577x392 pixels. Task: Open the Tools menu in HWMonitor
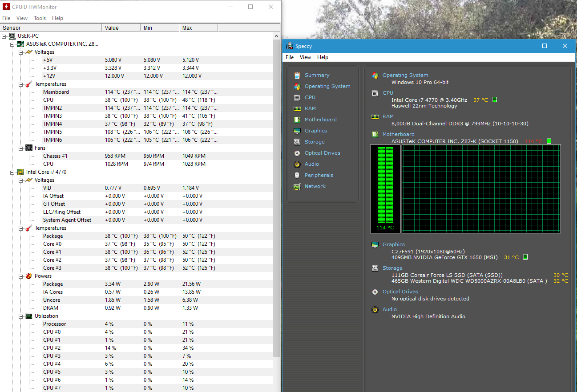40,18
